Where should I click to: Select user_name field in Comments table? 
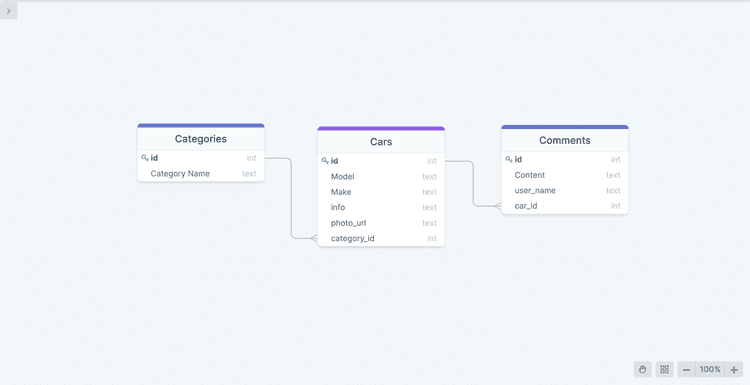click(565, 190)
